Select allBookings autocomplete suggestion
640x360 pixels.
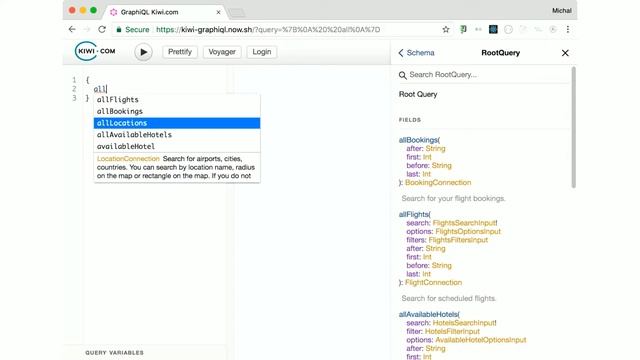click(177, 111)
